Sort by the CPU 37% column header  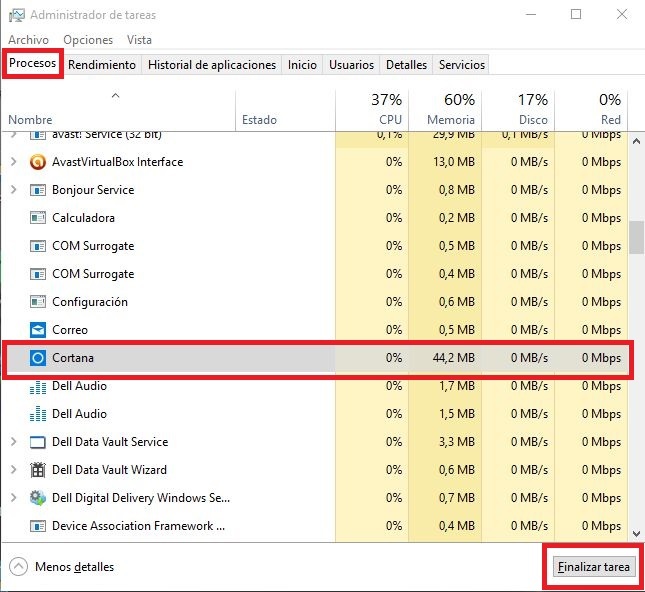click(x=372, y=110)
